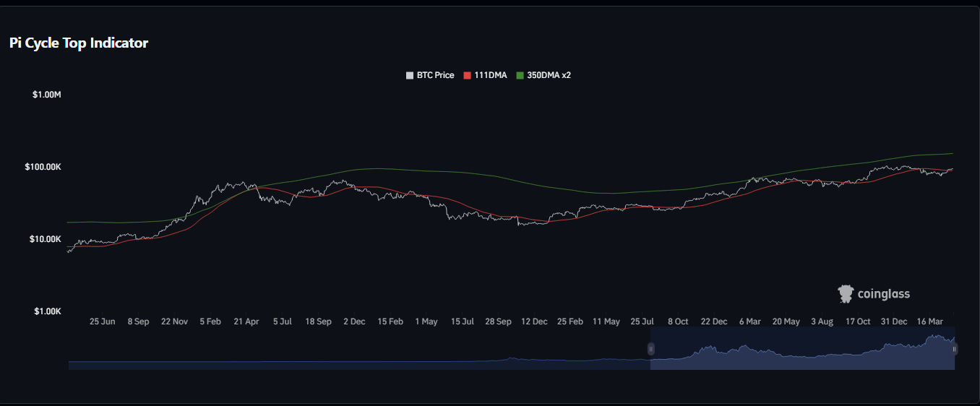Click the green 350DMA x2 legend swatch

(x=520, y=75)
